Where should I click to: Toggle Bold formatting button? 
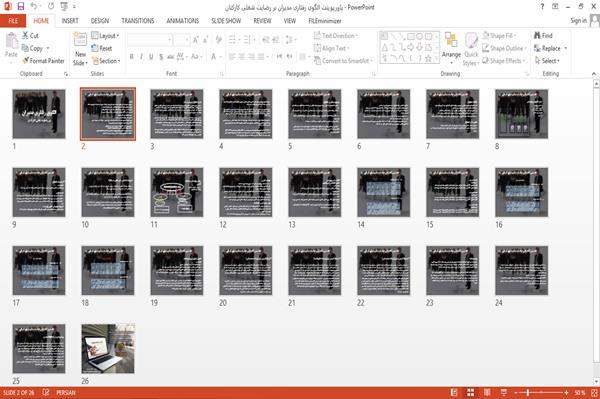(x=132, y=57)
